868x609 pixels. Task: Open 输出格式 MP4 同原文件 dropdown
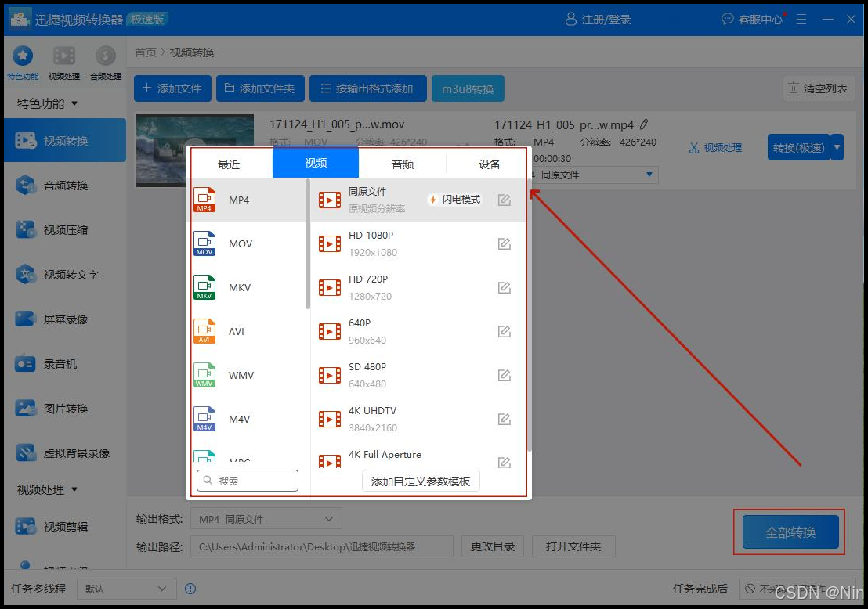click(266, 519)
